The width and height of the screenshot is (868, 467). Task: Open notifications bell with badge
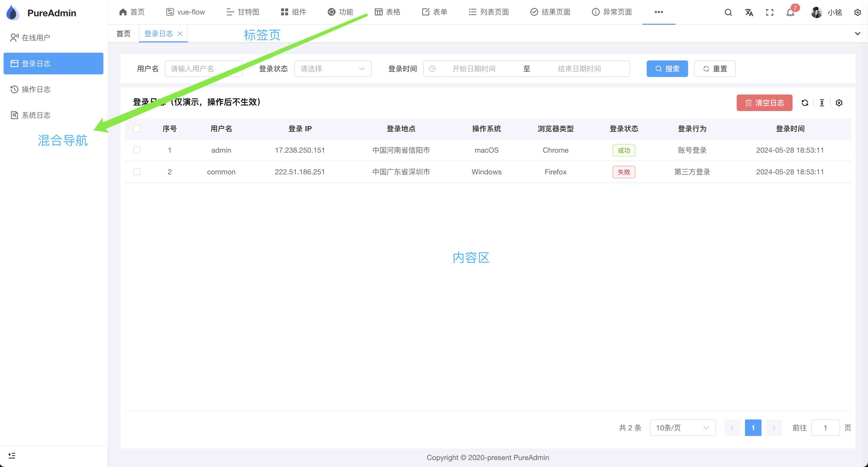pos(790,12)
